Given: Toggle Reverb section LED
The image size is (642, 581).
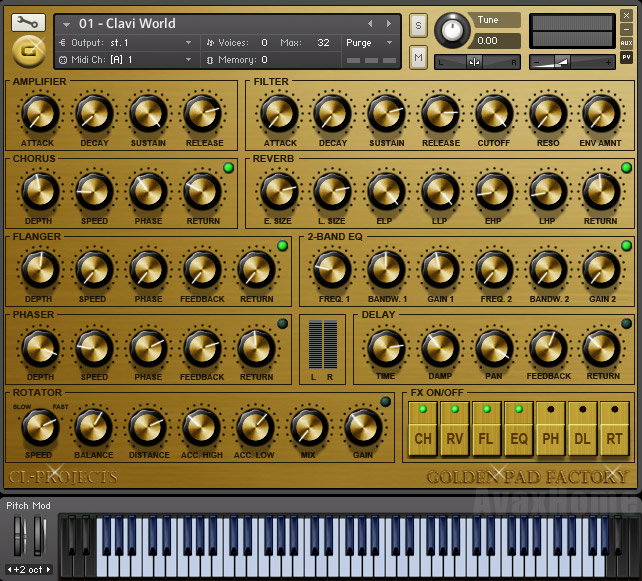Looking at the screenshot, I should click(x=626, y=167).
